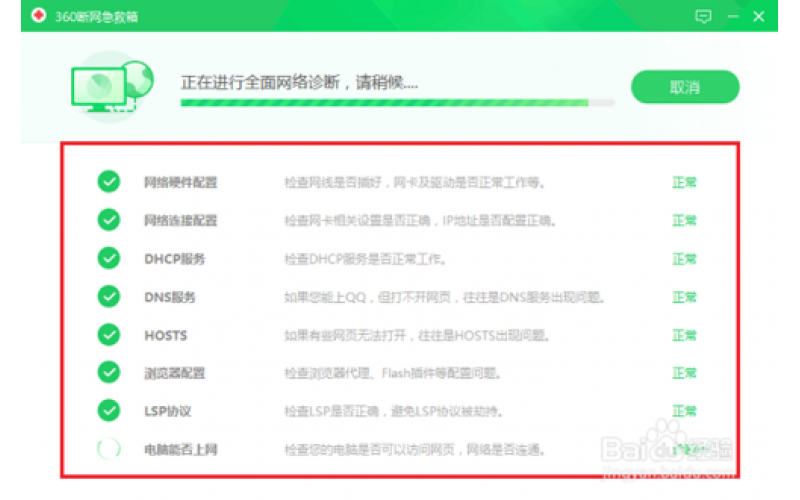
Task: Select the 电脑能否上网 item label
Action: (181, 449)
